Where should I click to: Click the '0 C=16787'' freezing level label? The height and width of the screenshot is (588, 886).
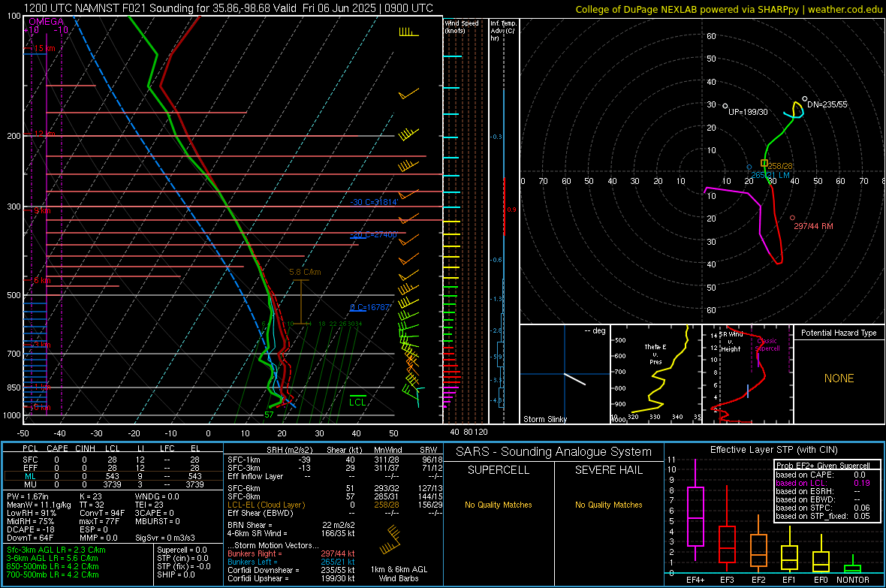tap(370, 308)
